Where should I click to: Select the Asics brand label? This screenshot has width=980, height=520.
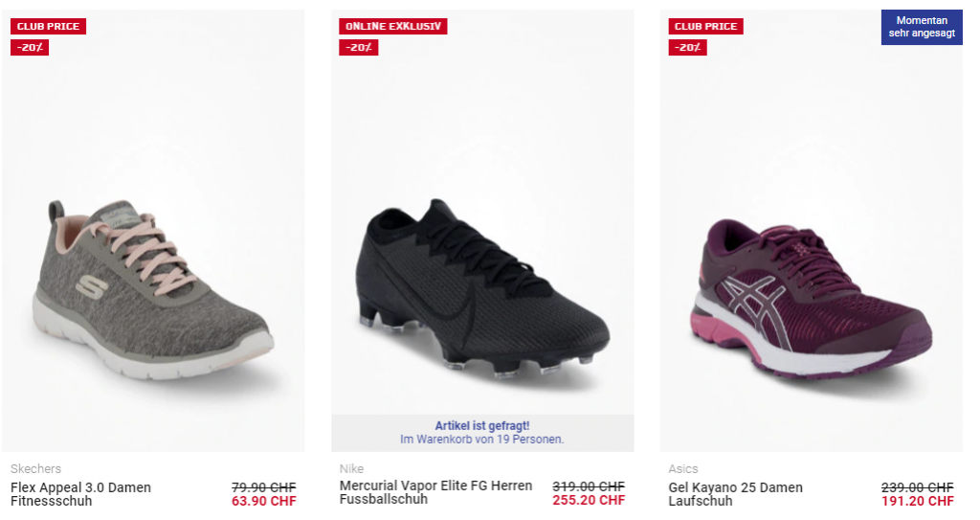click(683, 468)
